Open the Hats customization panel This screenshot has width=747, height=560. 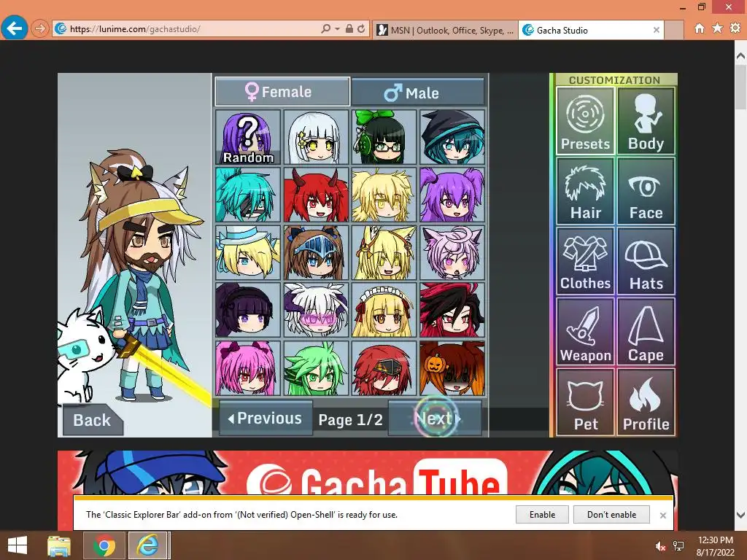pos(646,261)
